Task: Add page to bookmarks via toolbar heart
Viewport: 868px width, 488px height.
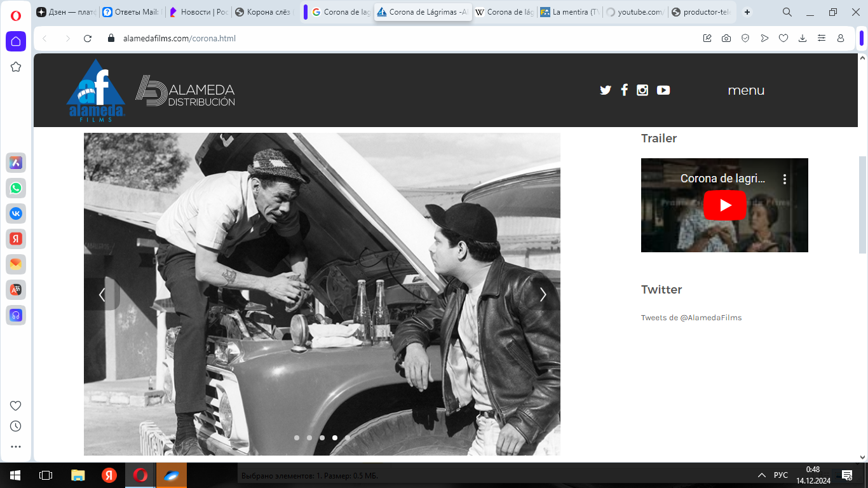Action: pos(783,38)
